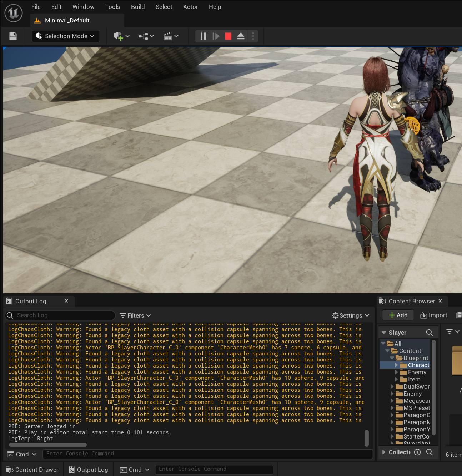
Task: Close the Content Browser panel tab
Action: 440,301
